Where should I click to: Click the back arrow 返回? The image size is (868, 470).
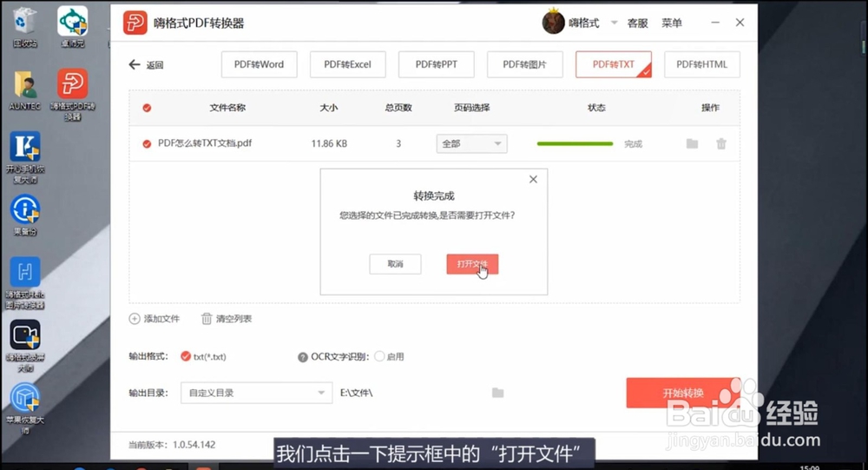click(x=146, y=65)
